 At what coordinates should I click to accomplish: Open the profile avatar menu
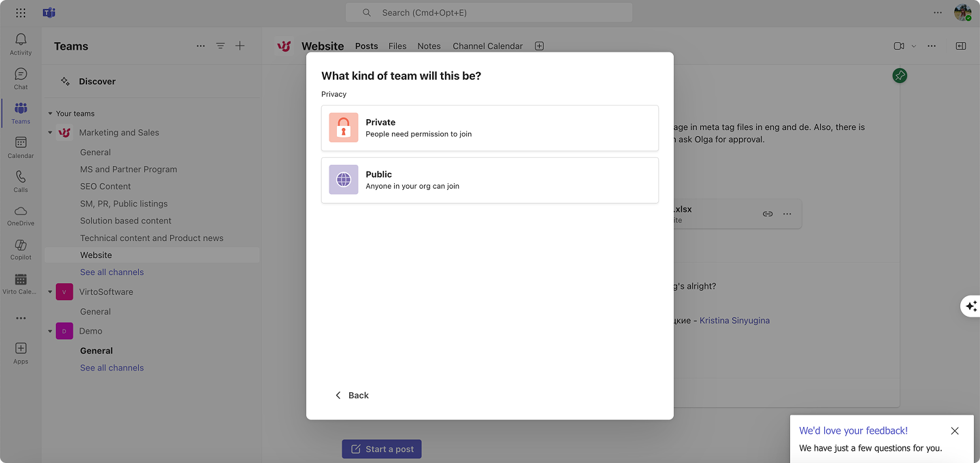tap(962, 13)
